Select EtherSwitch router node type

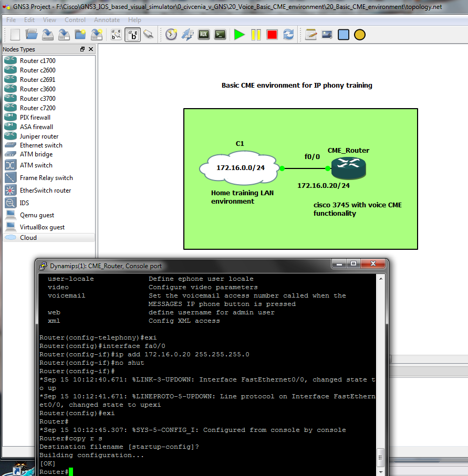tap(49, 191)
